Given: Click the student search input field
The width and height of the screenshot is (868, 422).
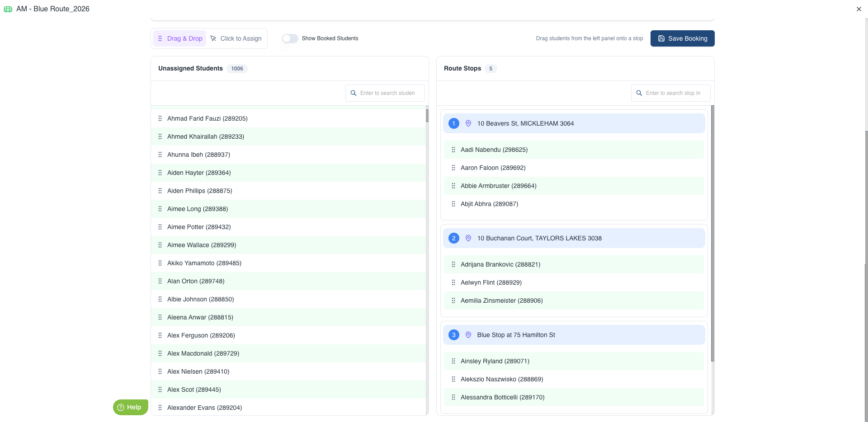Looking at the screenshot, I should (389, 93).
